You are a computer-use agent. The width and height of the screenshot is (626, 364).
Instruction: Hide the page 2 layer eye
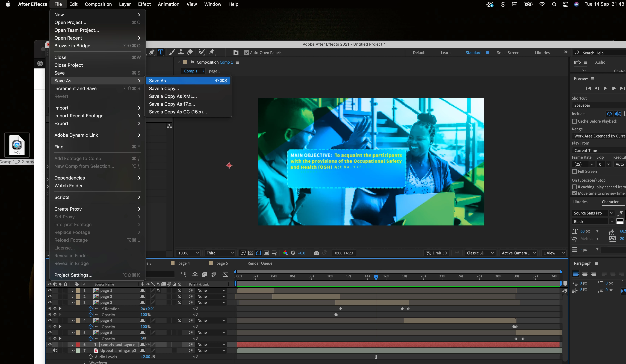(49, 297)
